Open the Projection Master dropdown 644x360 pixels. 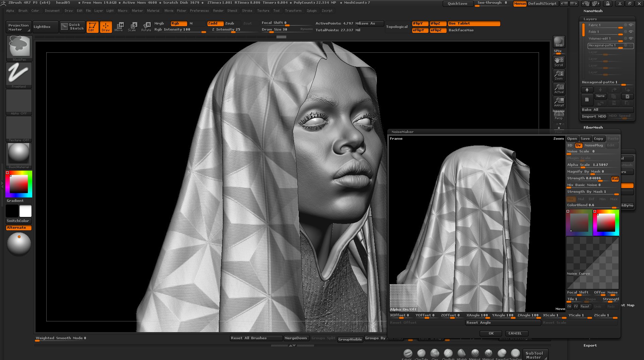coord(19,27)
